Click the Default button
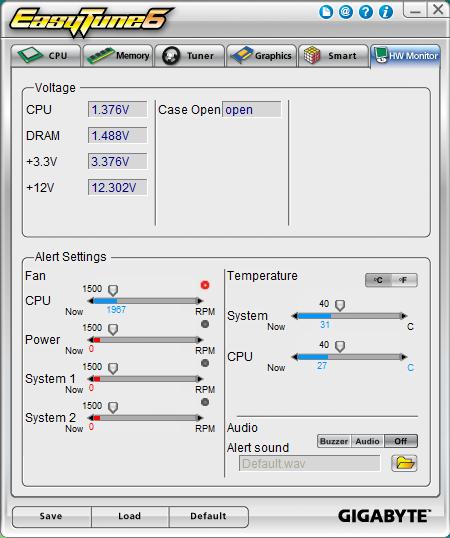The image size is (450, 538). (x=209, y=516)
